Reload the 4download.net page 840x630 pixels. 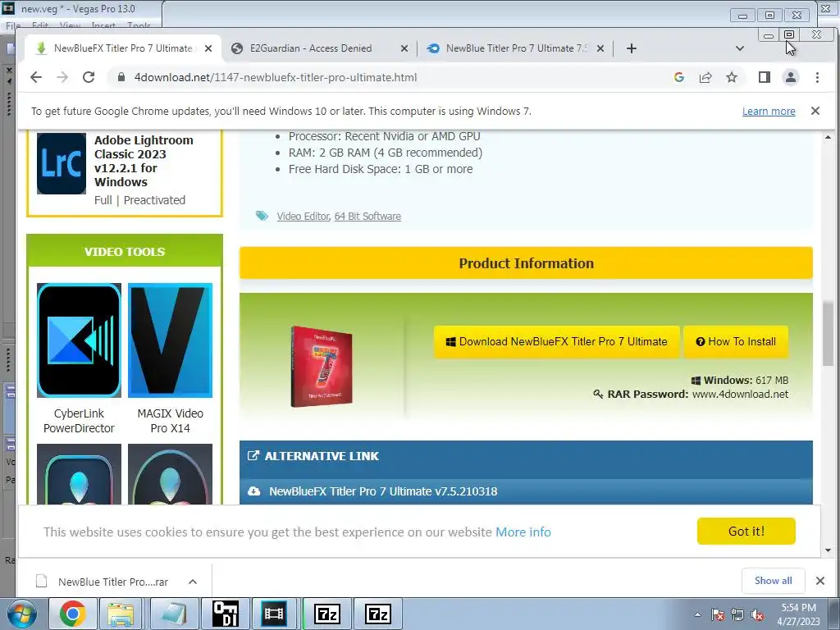click(x=89, y=77)
